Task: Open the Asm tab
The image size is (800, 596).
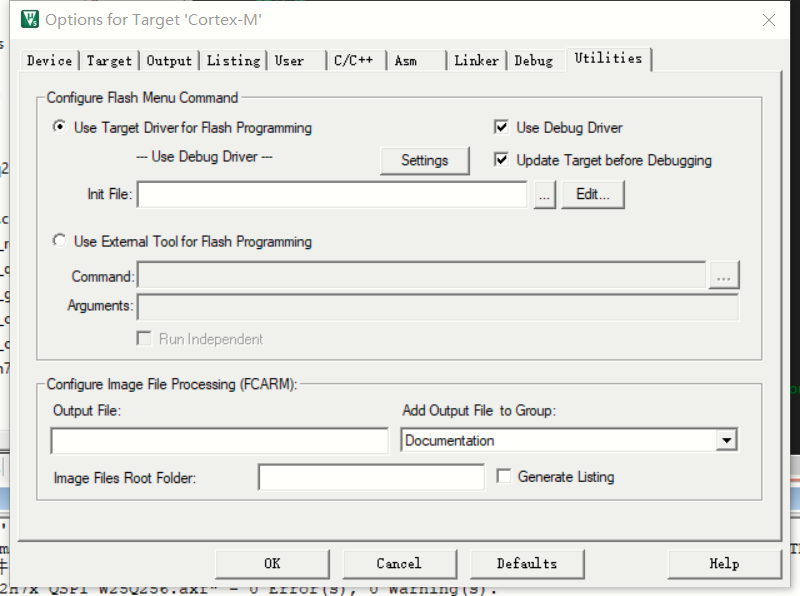Action: (x=416, y=61)
